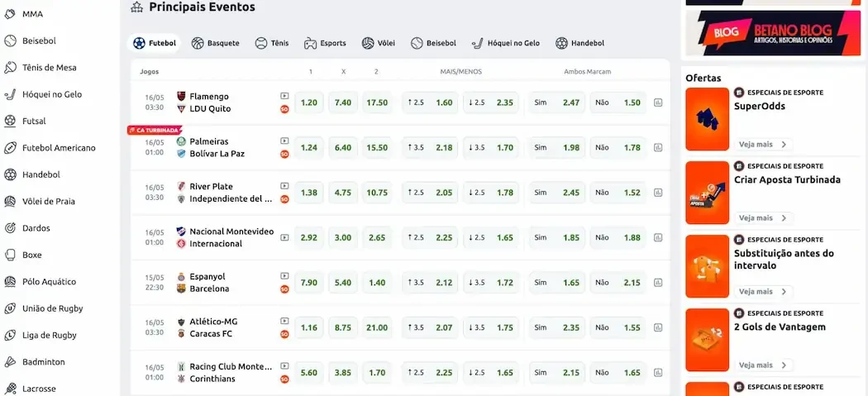Image resolution: width=868 pixels, height=396 pixels.
Task: Expand 'Veja mais' under 2 Gols de Vantagem
Action: 763,365
